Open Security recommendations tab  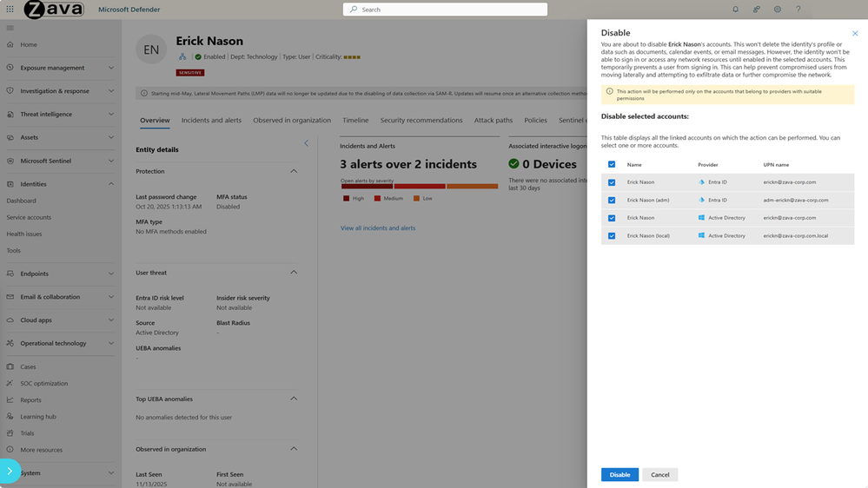pos(421,120)
